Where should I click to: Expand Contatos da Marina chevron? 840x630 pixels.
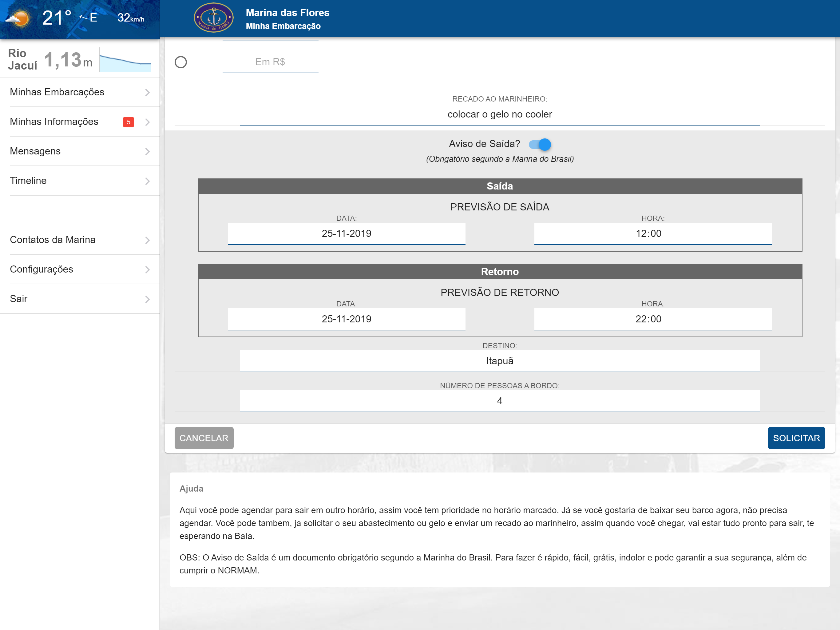[x=147, y=240]
